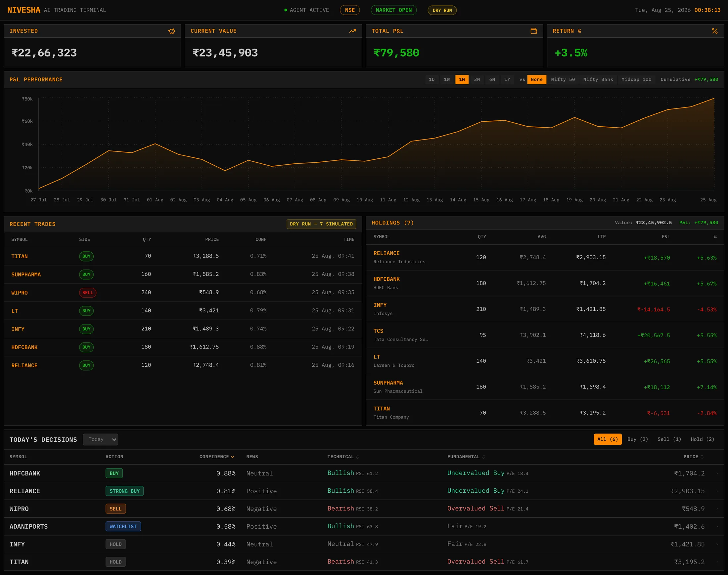Click the INFY P&L value ₹-14,164.5

[653, 309]
